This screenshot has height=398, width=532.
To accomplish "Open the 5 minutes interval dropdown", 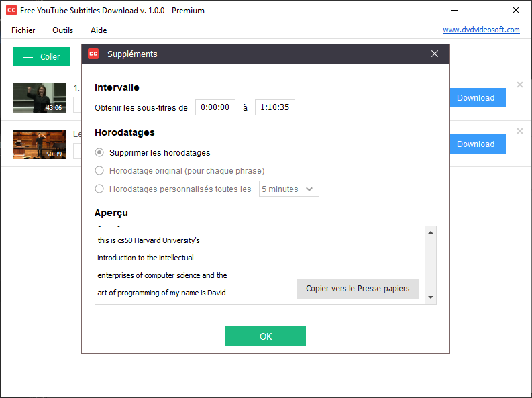I will tap(288, 189).
